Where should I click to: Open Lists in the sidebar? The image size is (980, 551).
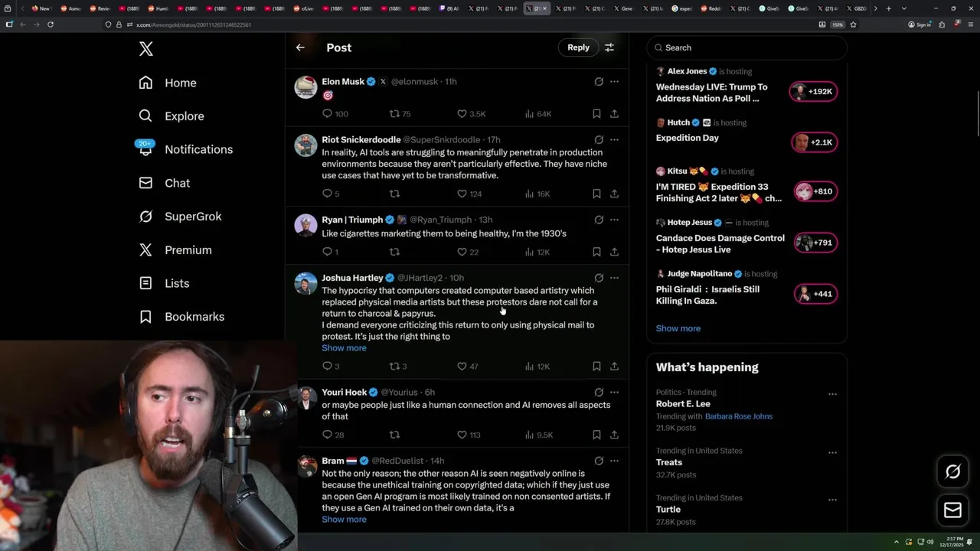tap(164, 283)
